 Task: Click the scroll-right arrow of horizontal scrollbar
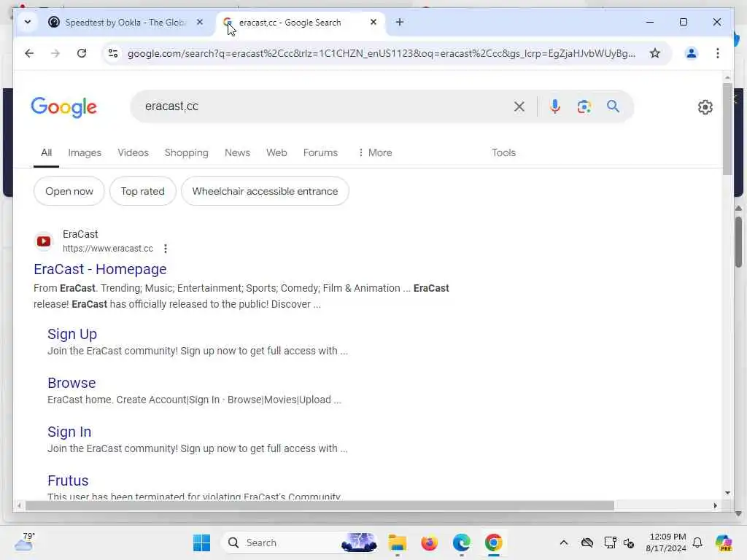pos(715,506)
